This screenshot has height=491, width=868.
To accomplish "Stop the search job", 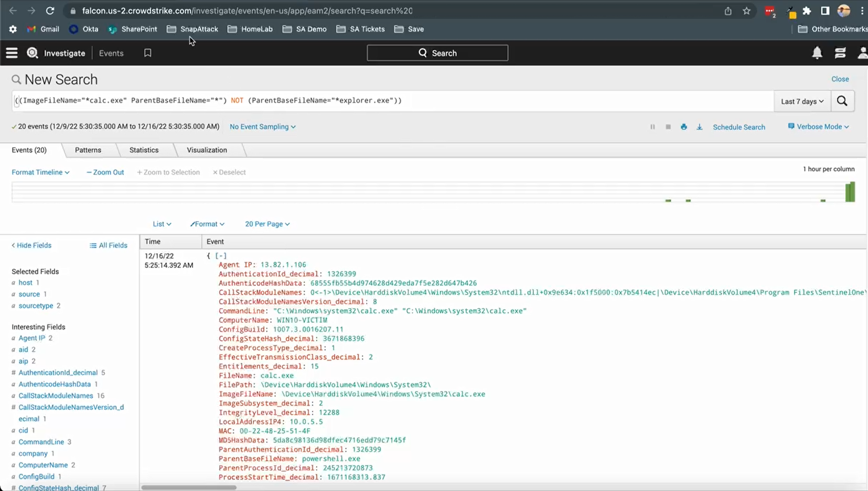I will (x=668, y=127).
